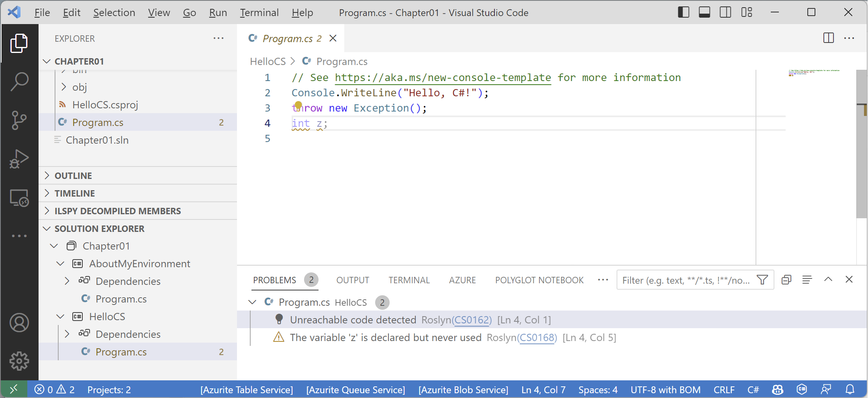Collapse the Chapter01 solution node

(x=54, y=246)
